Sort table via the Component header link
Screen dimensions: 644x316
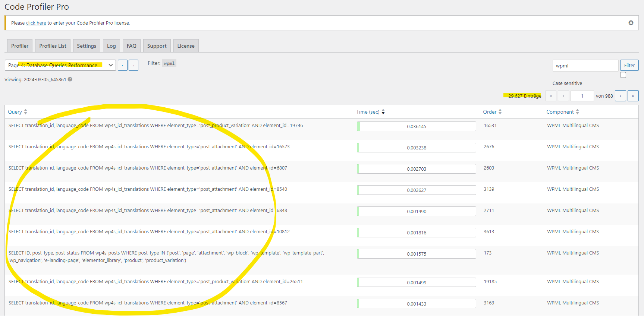coord(560,112)
